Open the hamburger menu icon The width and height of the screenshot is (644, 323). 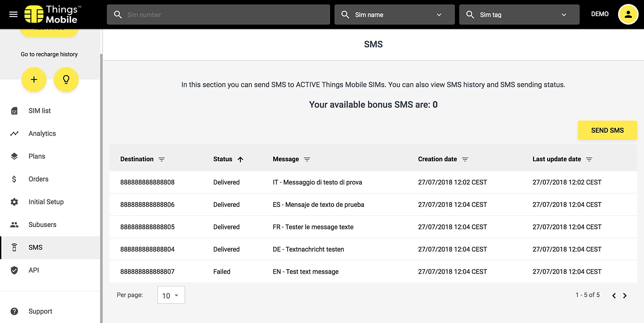(x=13, y=14)
